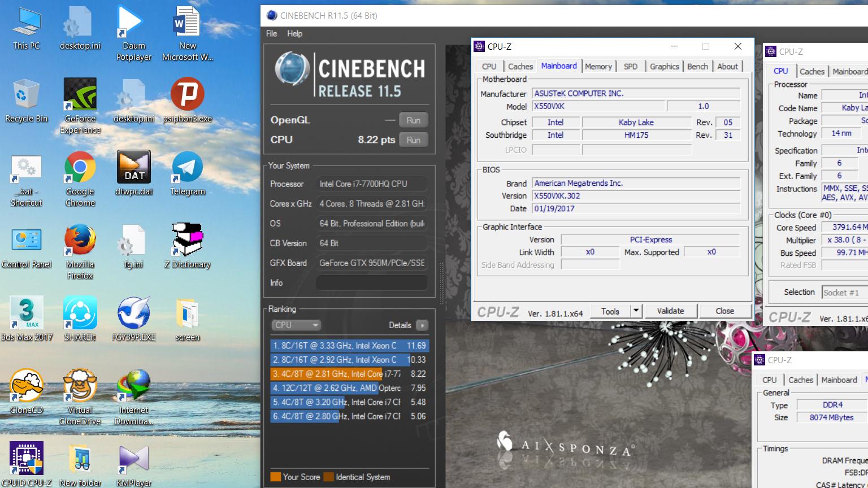The width and height of the screenshot is (868, 488).
Task: Open Cinebench File menu
Action: [272, 33]
